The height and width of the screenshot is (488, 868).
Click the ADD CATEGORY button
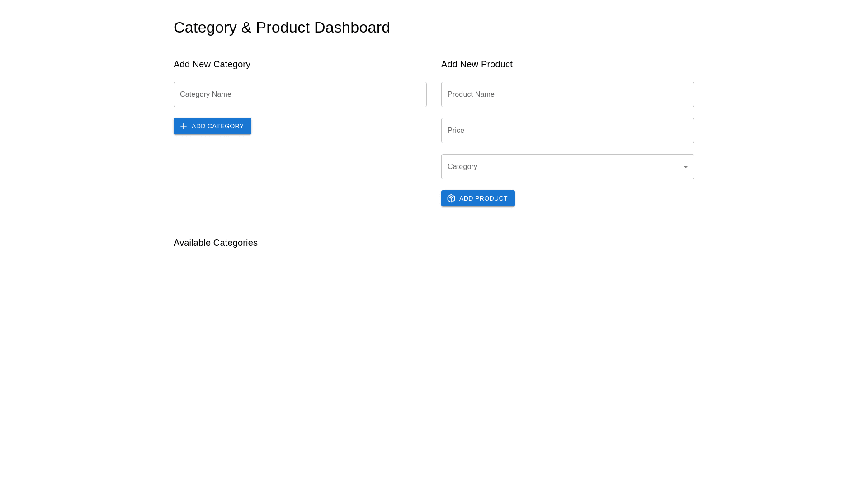[x=212, y=126]
